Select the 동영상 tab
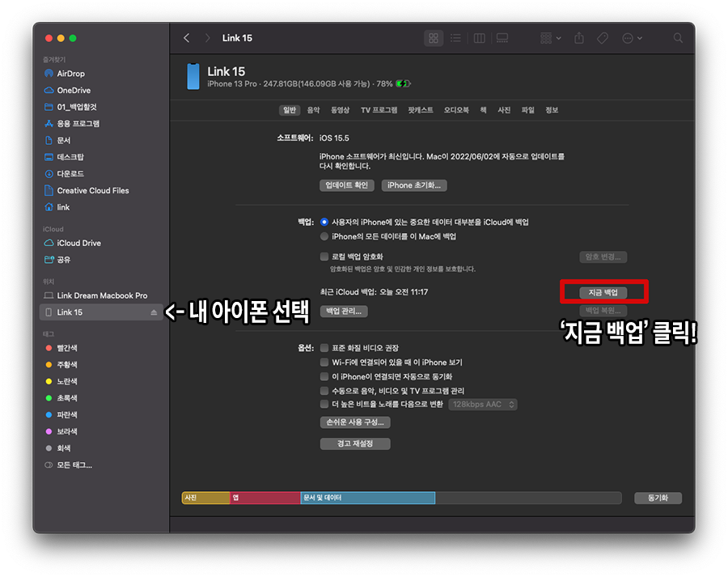Viewport: 728px width, 577px height. click(340, 110)
